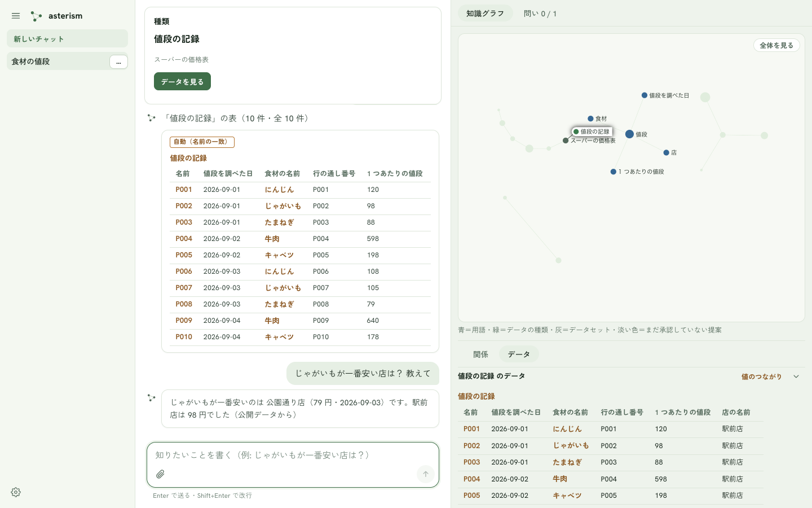Click price value 640 in chat table
This screenshot has width=812, height=508.
(373, 321)
